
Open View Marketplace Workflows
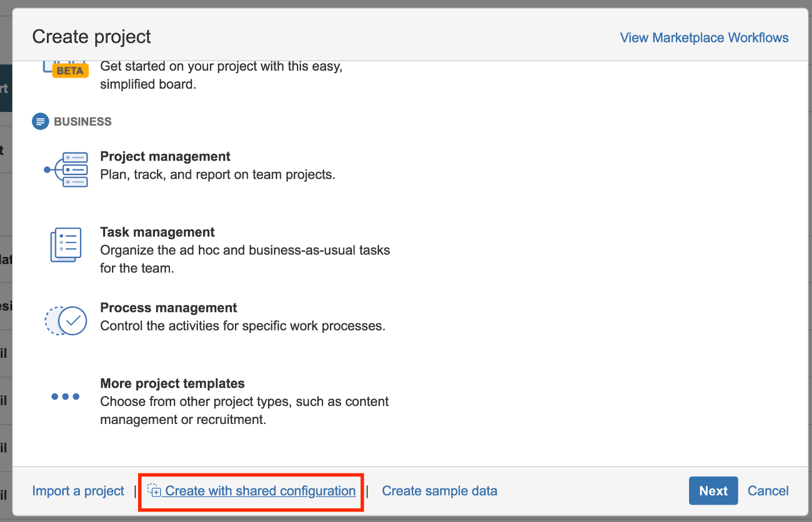704,37
